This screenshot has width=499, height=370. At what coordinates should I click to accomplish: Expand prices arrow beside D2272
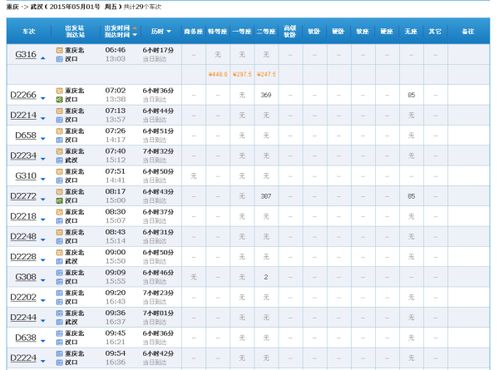[43, 200]
